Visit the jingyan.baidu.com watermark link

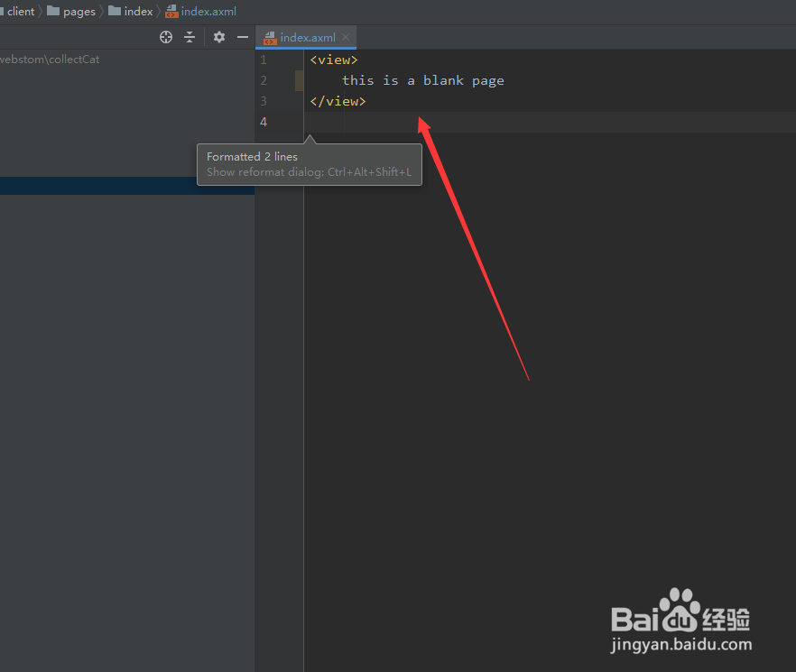point(680,642)
